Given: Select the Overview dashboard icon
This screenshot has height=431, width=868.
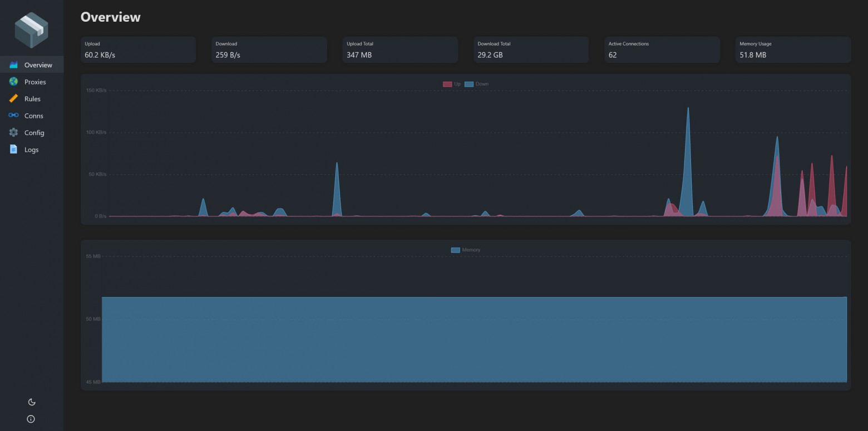Looking at the screenshot, I should [x=13, y=64].
